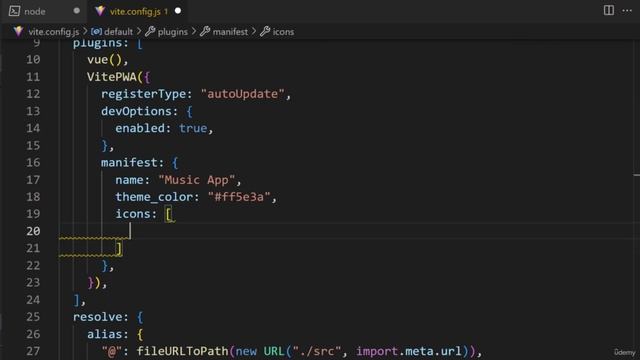Click the "new URL" expression
This screenshot has width=640, height=360.
click(x=260, y=351)
